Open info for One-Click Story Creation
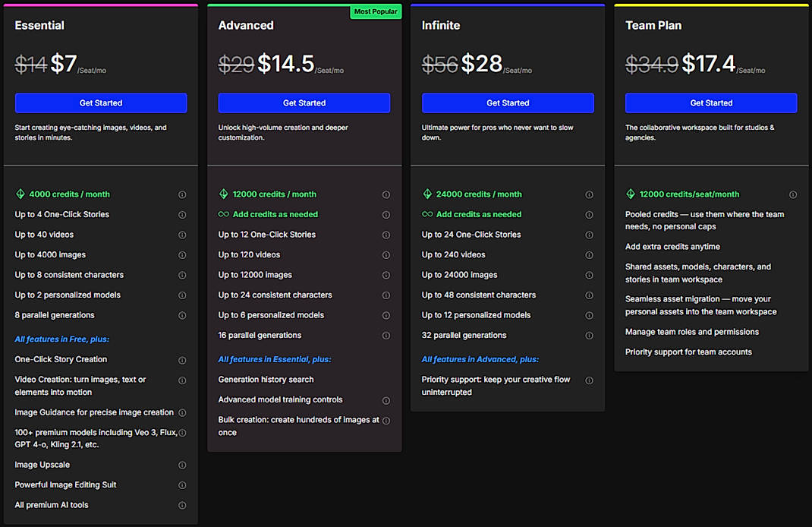Screen dimensions: 812x527 (x=182, y=360)
